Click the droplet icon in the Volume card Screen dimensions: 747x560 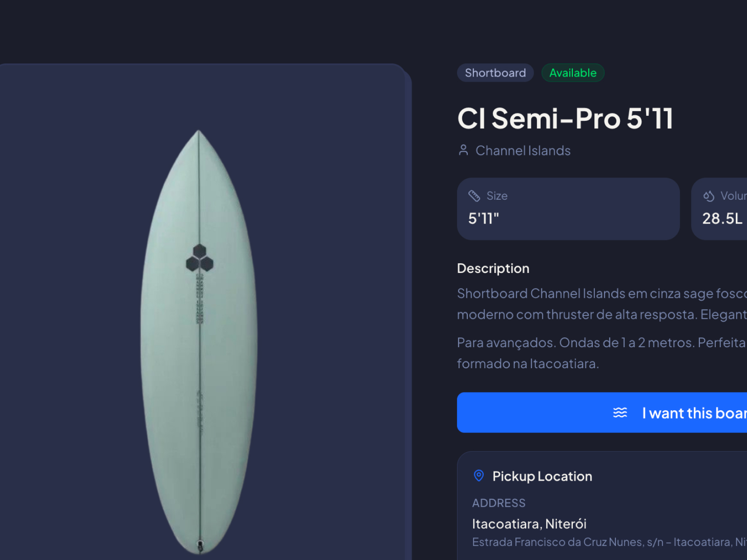click(709, 196)
